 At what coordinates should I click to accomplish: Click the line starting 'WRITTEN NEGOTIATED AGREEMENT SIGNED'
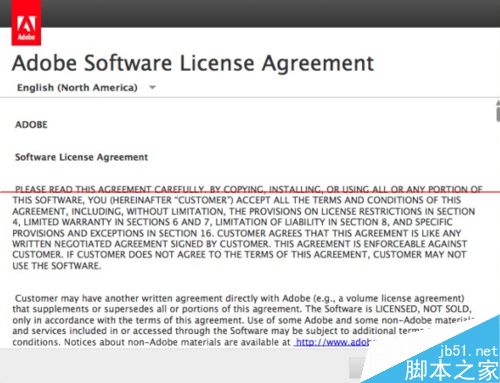pyautogui.click(x=240, y=244)
